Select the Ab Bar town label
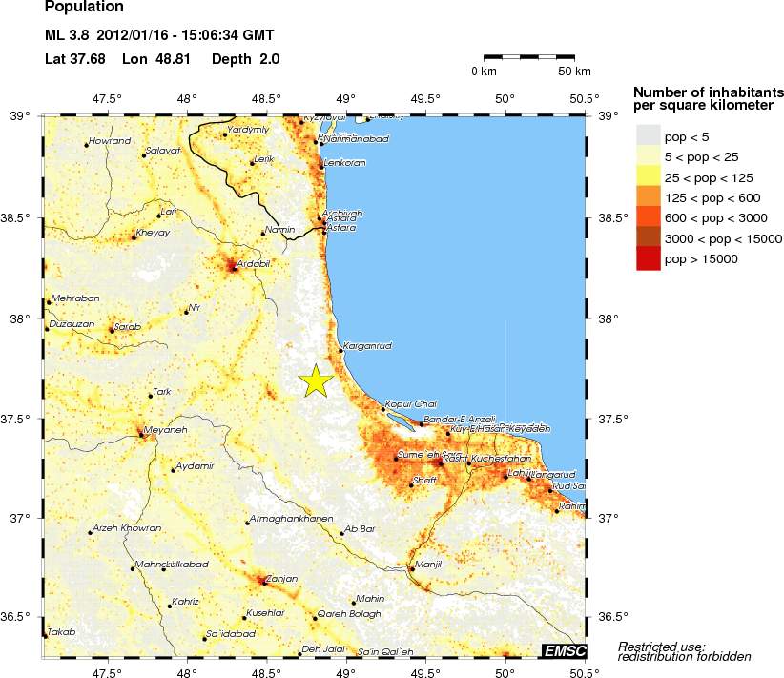The image size is (784, 678). point(360,528)
